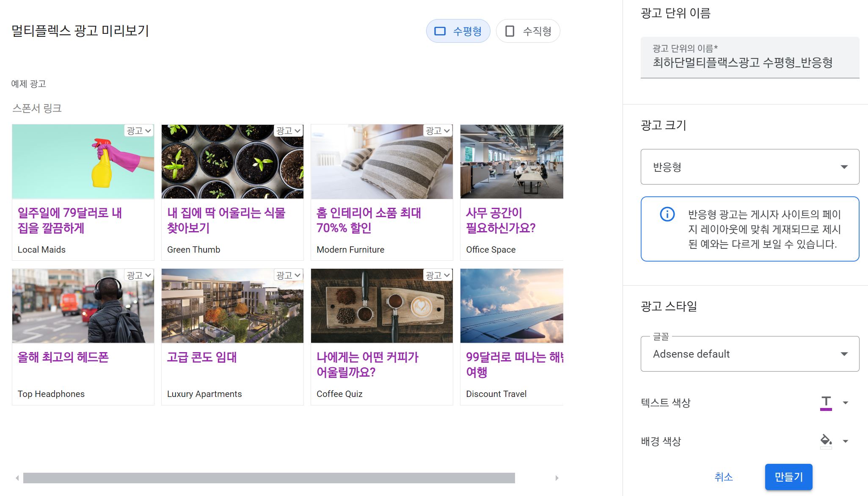The image size is (868, 496).
Task: Switch the ad preview to 수직형
Action: pyautogui.click(x=528, y=30)
